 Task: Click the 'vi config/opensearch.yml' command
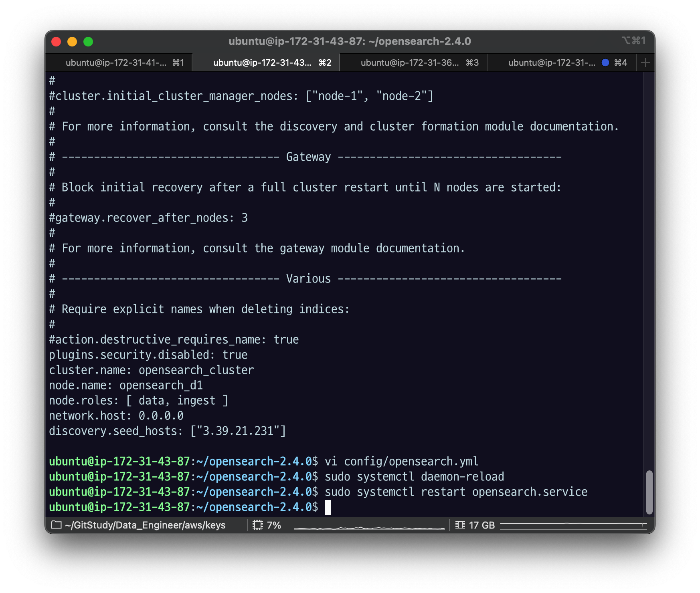point(401,461)
